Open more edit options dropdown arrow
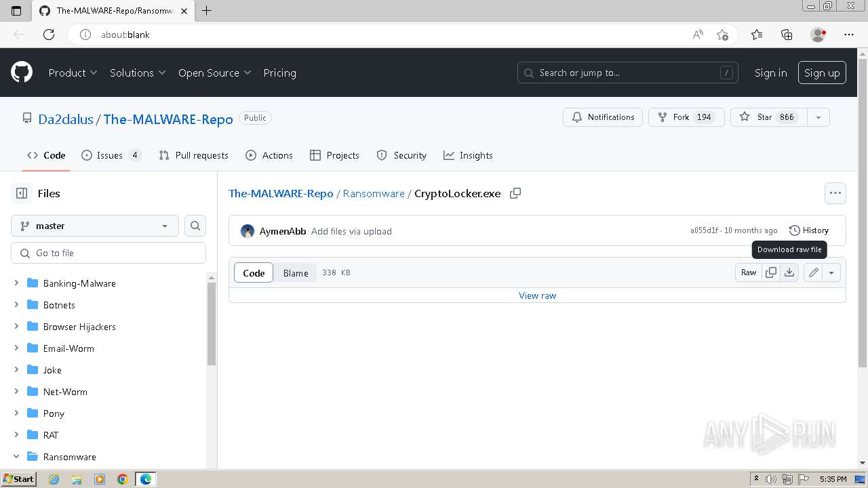 pos(831,272)
